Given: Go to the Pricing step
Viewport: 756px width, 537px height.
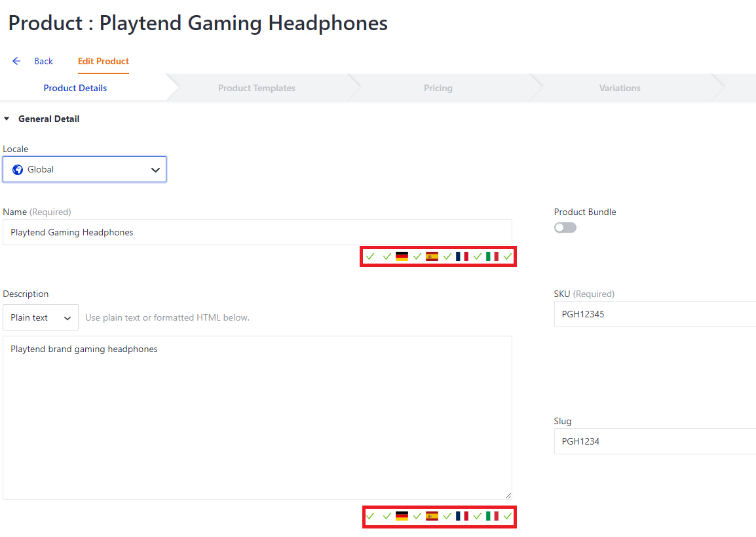Looking at the screenshot, I should (x=438, y=88).
